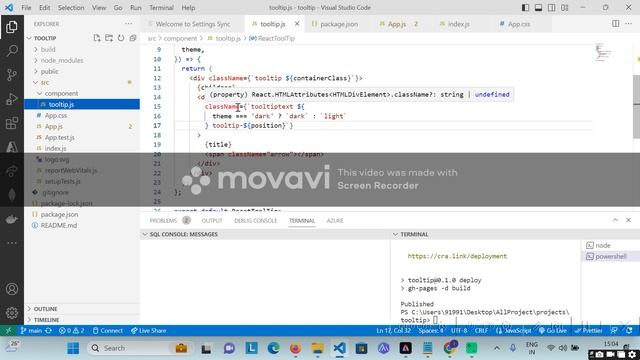
Task: Change CRLF line ending
Action: [481, 331]
